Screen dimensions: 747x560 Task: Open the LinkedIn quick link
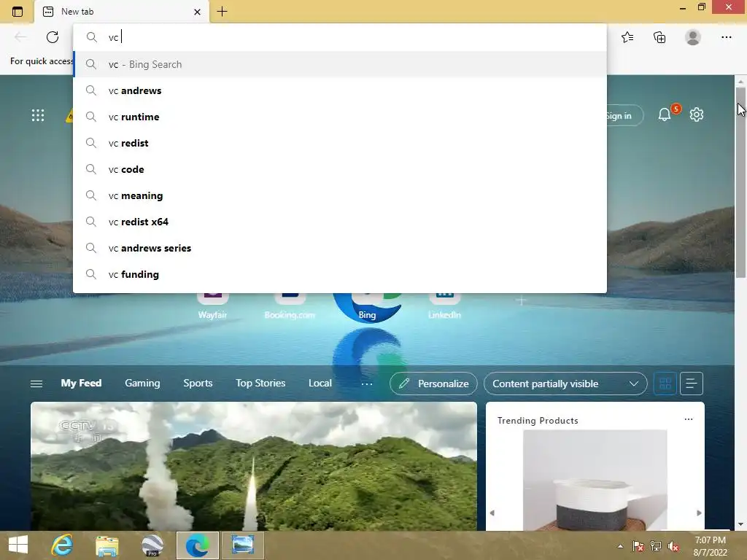click(444, 306)
